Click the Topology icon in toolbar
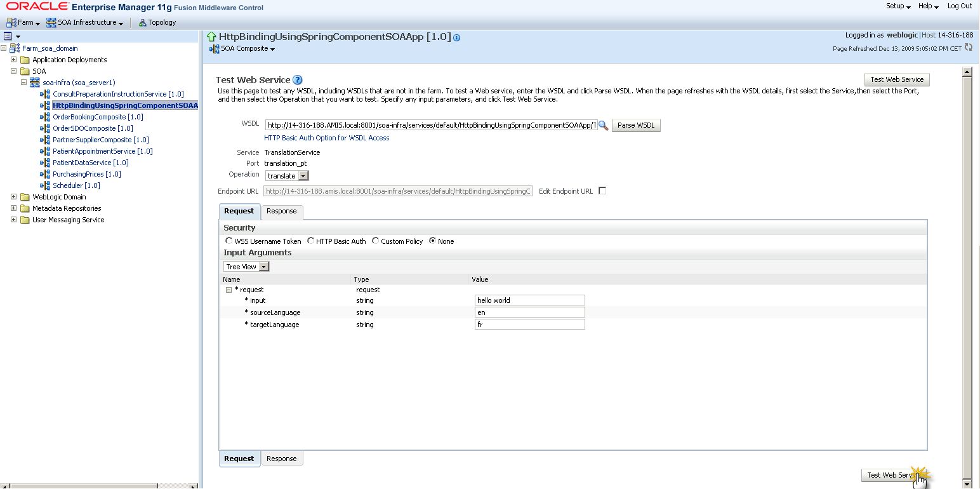The image size is (980, 489). pyautogui.click(x=142, y=23)
